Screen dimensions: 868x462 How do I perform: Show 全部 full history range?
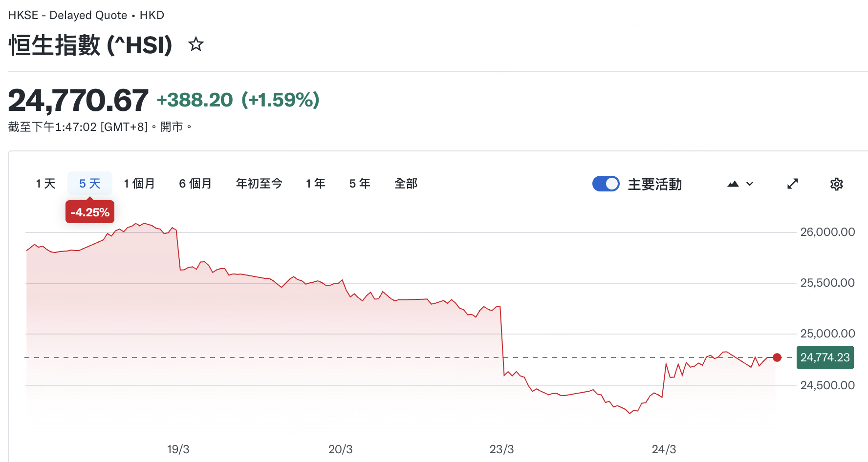click(406, 184)
